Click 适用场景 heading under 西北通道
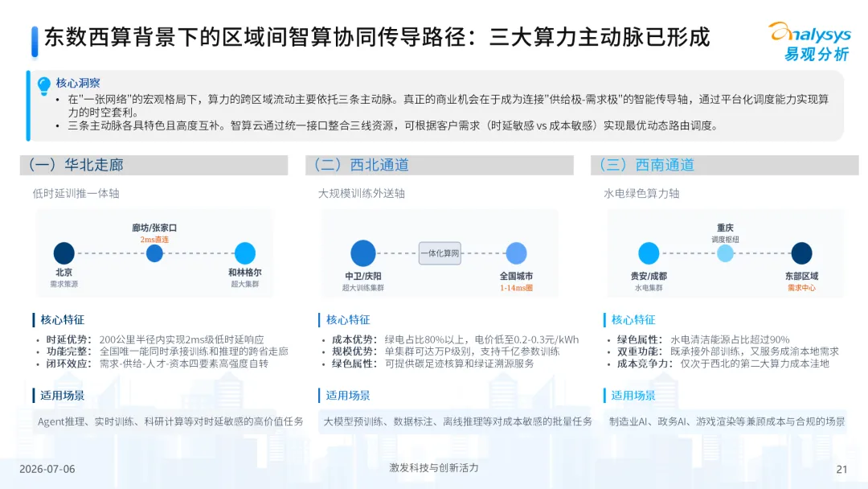Viewport: 868px width, 489px height. pyautogui.click(x=348, y=396)
